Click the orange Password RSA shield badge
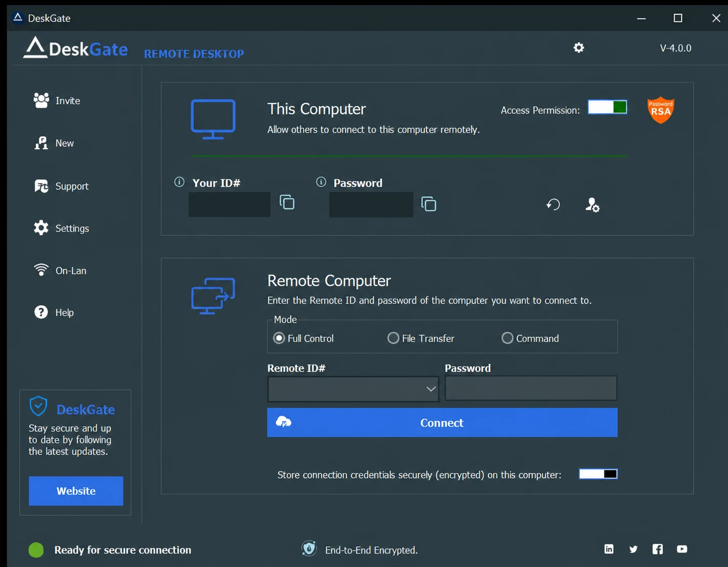The image size is (728, 567). point(660,110)
